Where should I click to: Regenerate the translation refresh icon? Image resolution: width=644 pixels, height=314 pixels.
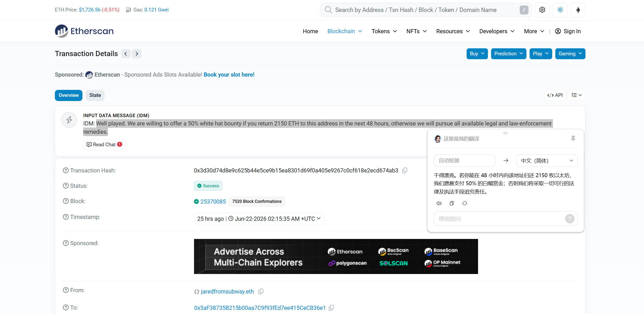coord(465,203)
